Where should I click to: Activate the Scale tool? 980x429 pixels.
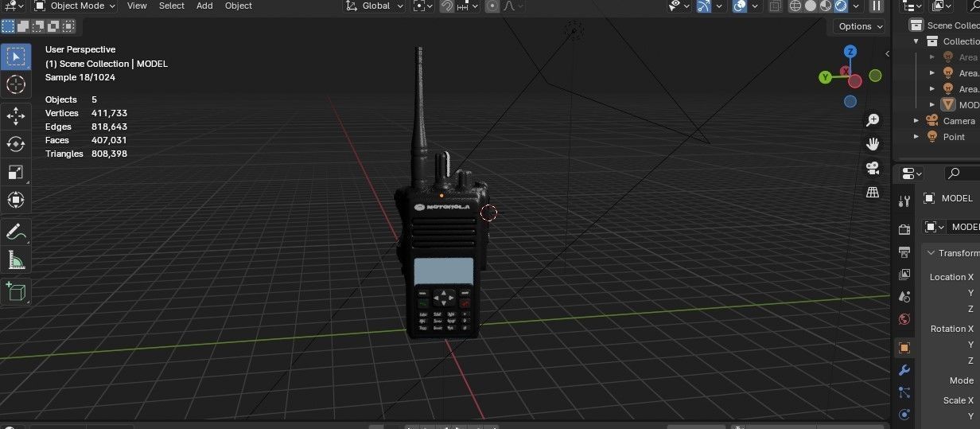tap(16, 172)
